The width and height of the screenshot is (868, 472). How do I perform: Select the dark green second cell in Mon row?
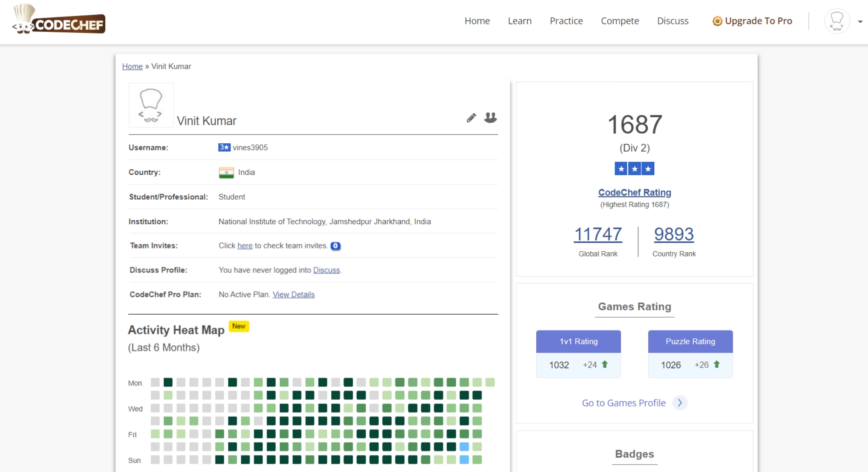(168, 382)
